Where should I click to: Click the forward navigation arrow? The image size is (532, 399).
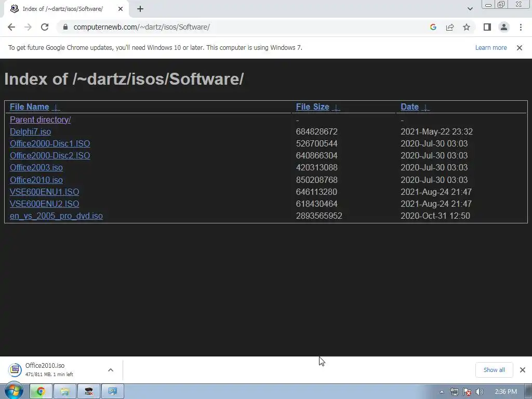[x=28, y=27]
